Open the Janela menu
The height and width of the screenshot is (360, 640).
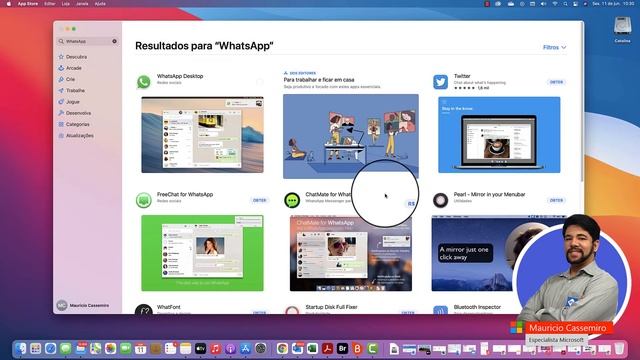point(82,4)
